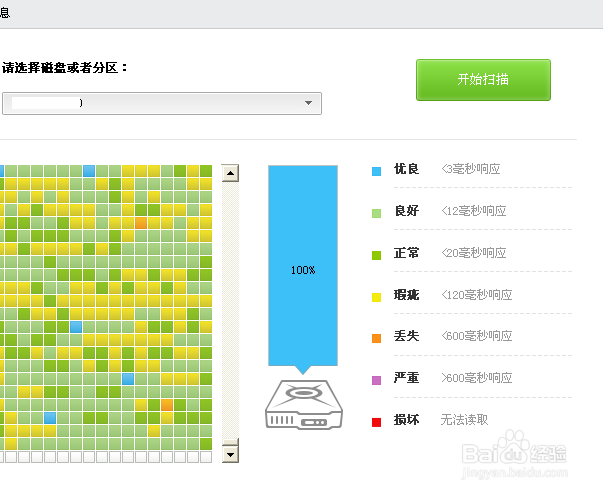The width and height of the screenshot is (603, 494).
Task: Click the orange 丢失 legend swatch
Action: (x=376, y=338)
